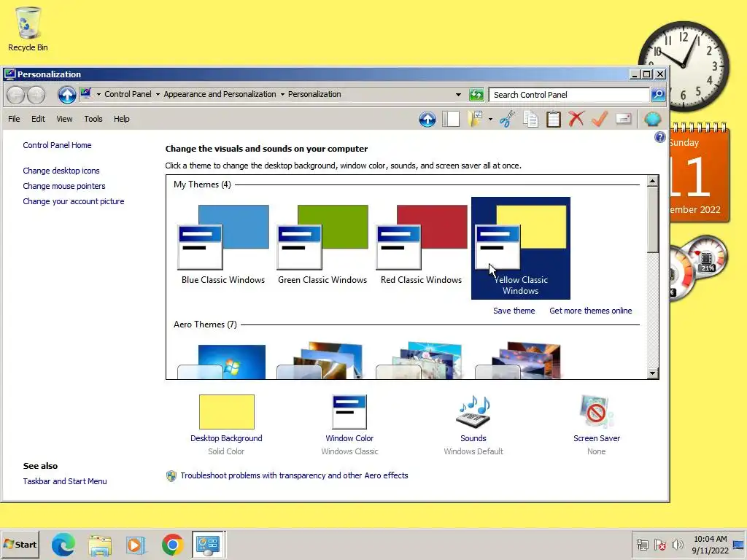Open the address bar history dropdown arrow
The image size is (747, 560).
click(458, 95)
